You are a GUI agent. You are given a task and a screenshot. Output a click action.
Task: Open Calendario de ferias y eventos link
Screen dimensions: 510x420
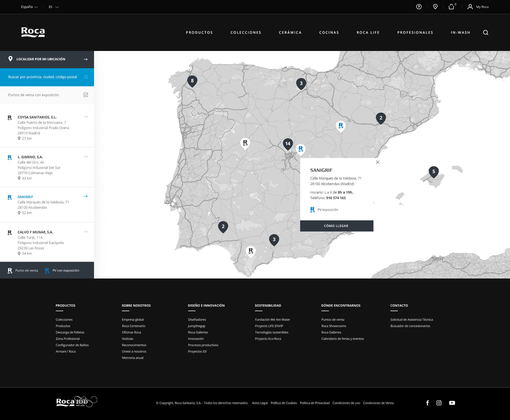pos(342,339)
